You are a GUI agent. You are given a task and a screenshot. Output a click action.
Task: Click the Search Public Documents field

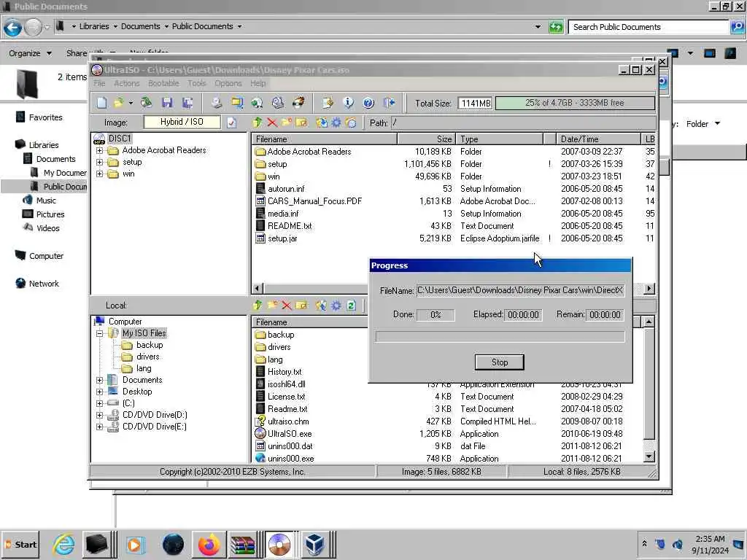649,27
